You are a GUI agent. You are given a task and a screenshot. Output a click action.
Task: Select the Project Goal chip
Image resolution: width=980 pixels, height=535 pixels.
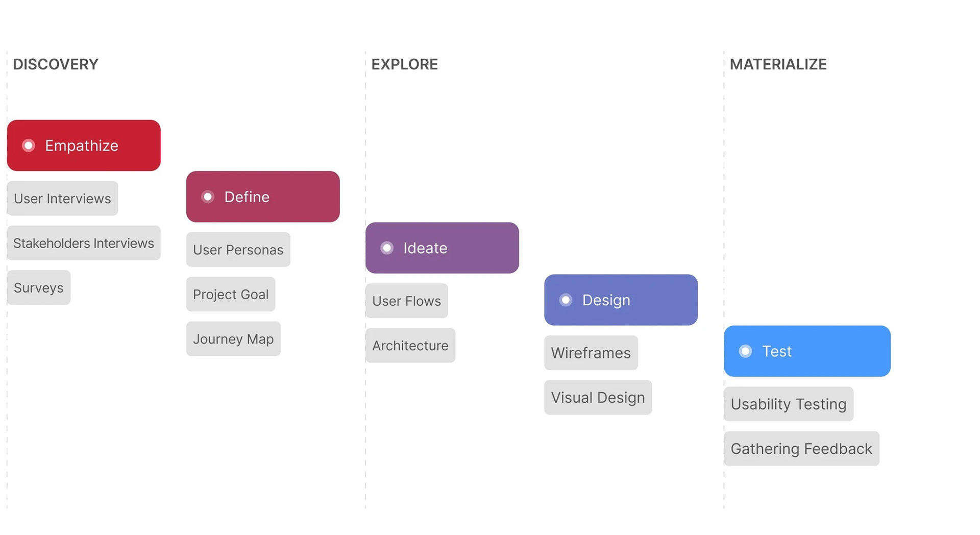pyautogui.click(x=231, y=294)
